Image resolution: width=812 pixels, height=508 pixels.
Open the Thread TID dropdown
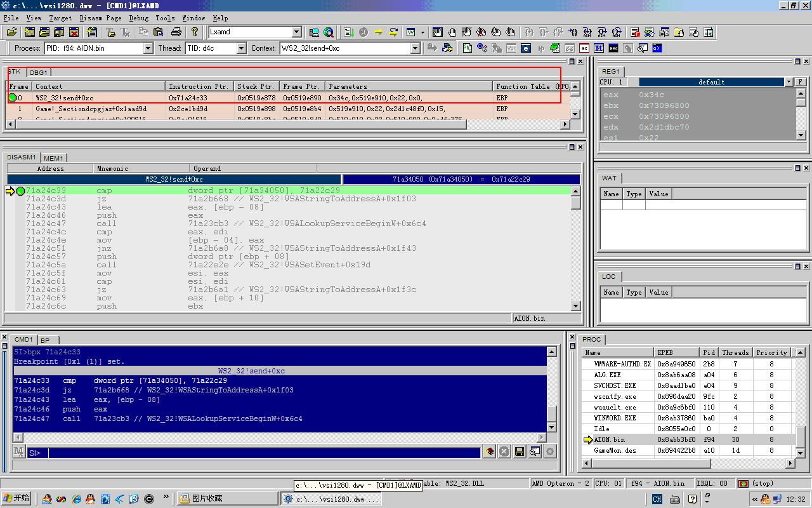click(241, 48)
